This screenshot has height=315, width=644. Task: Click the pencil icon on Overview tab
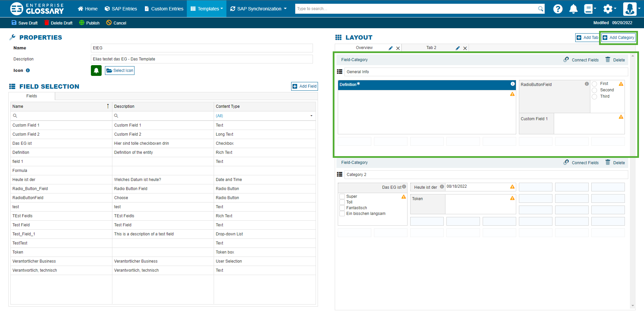coord(390,48)
